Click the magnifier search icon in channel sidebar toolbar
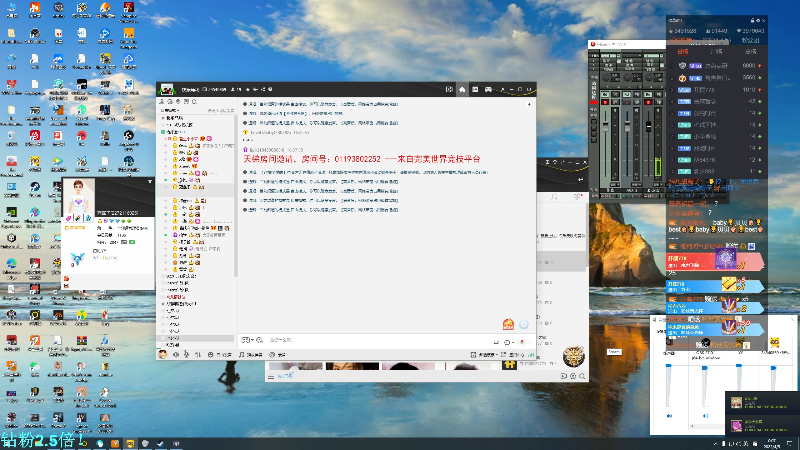 click(x=194, y=102)
